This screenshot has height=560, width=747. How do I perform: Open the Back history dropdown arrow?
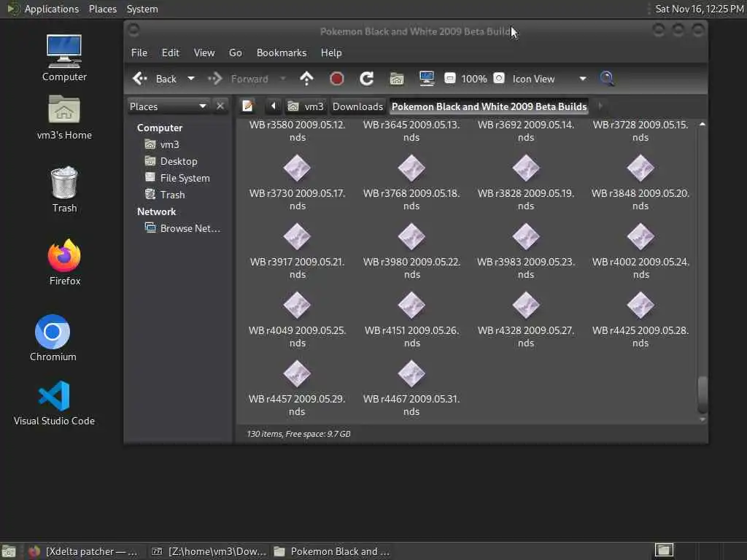pyautogui.click(x=190, y=79)
